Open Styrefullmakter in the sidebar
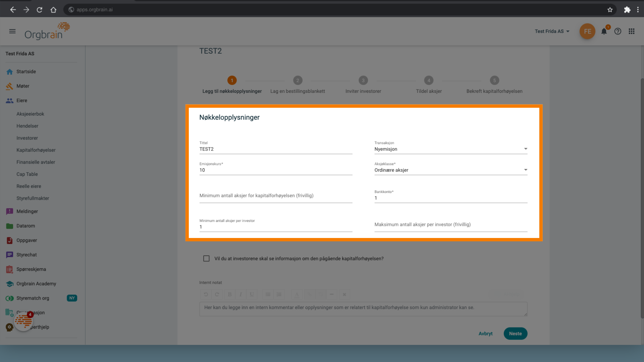 33,198
